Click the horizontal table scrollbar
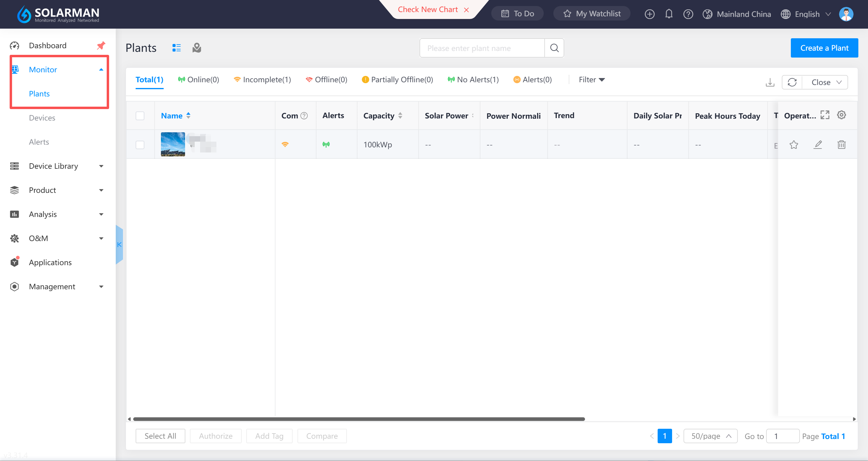 [359, 419]
